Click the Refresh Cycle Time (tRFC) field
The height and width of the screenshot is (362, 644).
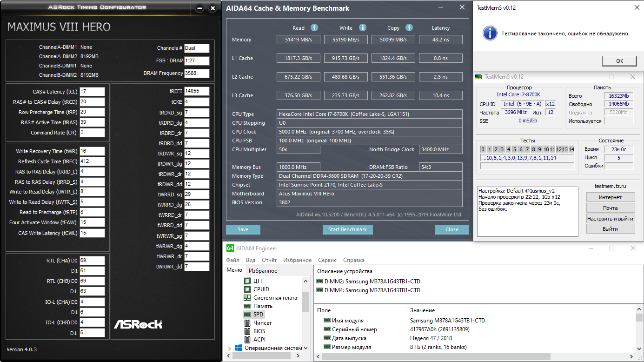point(92,161)
